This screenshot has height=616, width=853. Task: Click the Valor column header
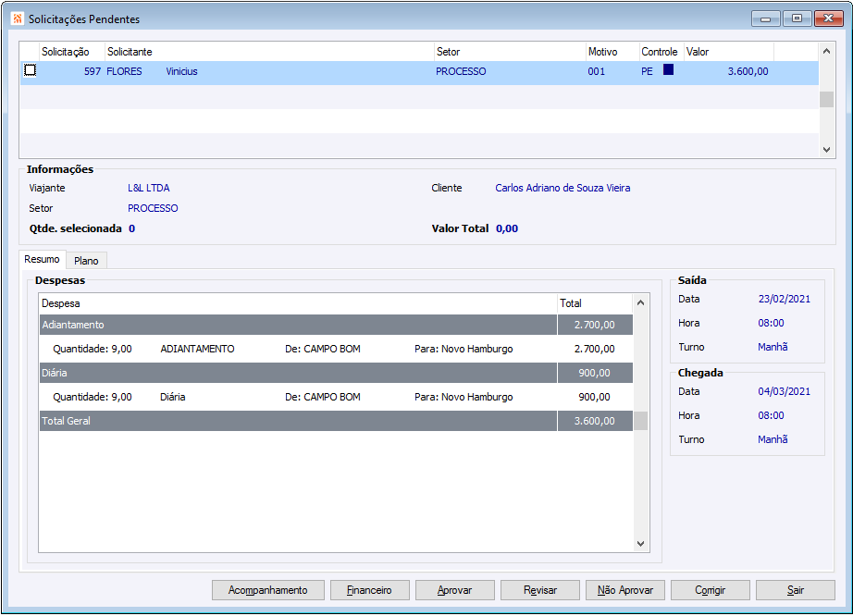click(728, 52)
